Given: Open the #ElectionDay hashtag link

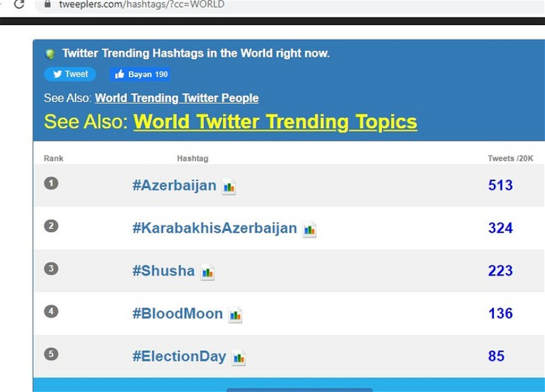Looking at the screenshot, I should coord(179,356).
